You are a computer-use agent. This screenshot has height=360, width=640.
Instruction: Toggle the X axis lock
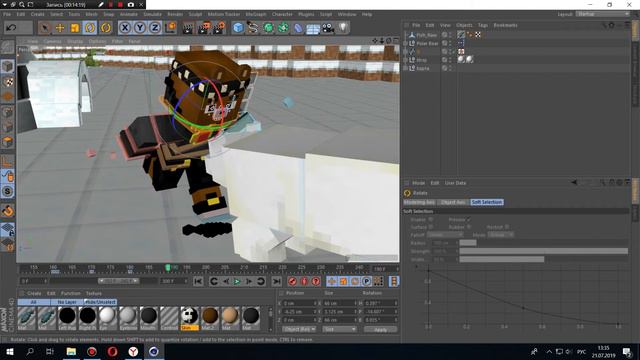pos(125,28)
